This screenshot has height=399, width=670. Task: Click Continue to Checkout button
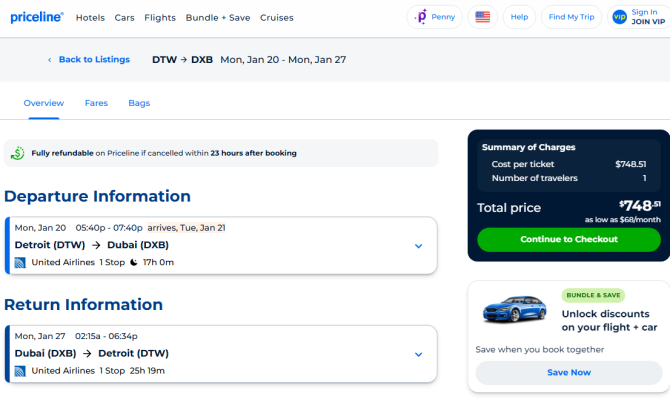(x=569, y=239)
